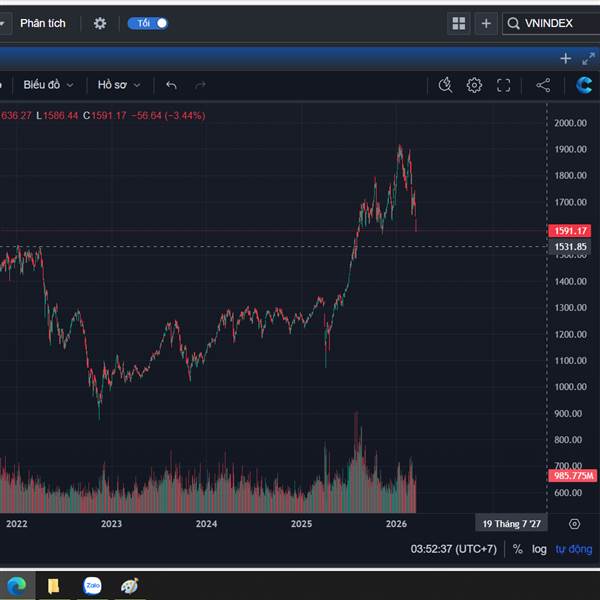Click the 19 Tháng 7 '27 date label
Viewport: 600px width, 600px height.
click(511, 523)
